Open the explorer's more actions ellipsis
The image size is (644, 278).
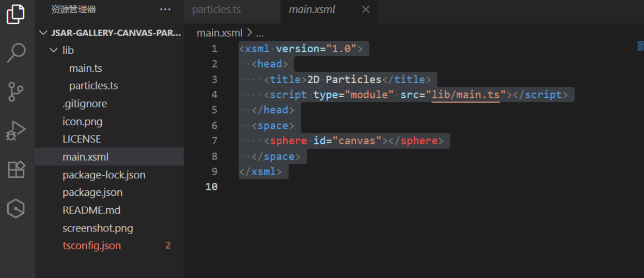pyautogui.click(x=165, y=9)
